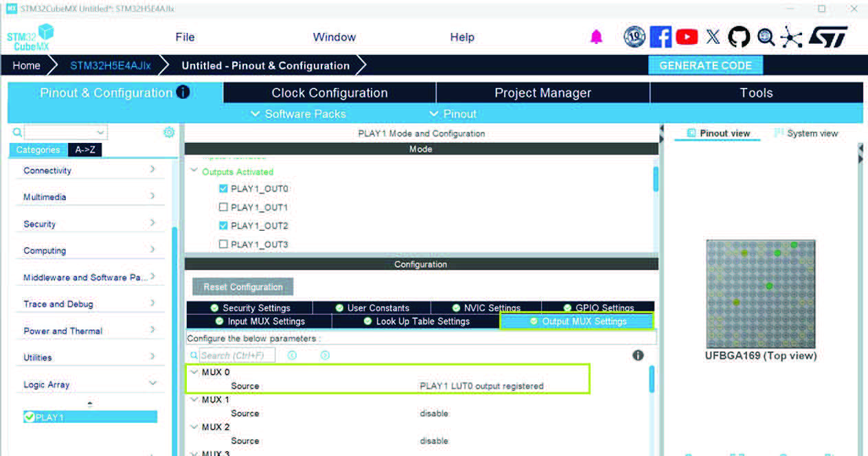Open the Pinout dropdown menu
This screenshot has width=868, height=456.
pos(453,114)
